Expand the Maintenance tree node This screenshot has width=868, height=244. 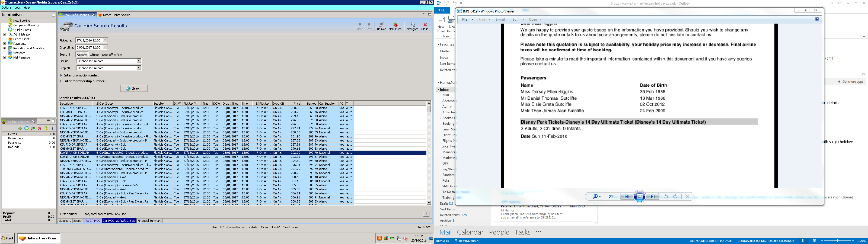pos(4,57)
